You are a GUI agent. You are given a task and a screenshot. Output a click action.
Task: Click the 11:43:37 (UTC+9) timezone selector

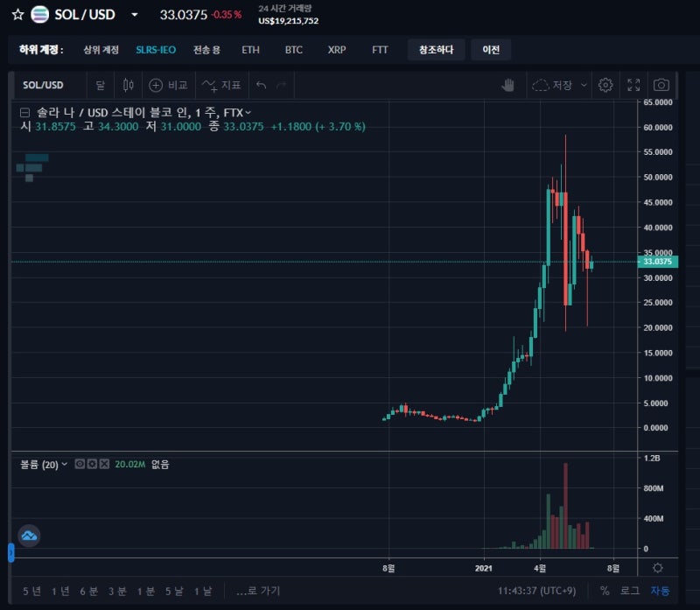(x=537, y=592)
